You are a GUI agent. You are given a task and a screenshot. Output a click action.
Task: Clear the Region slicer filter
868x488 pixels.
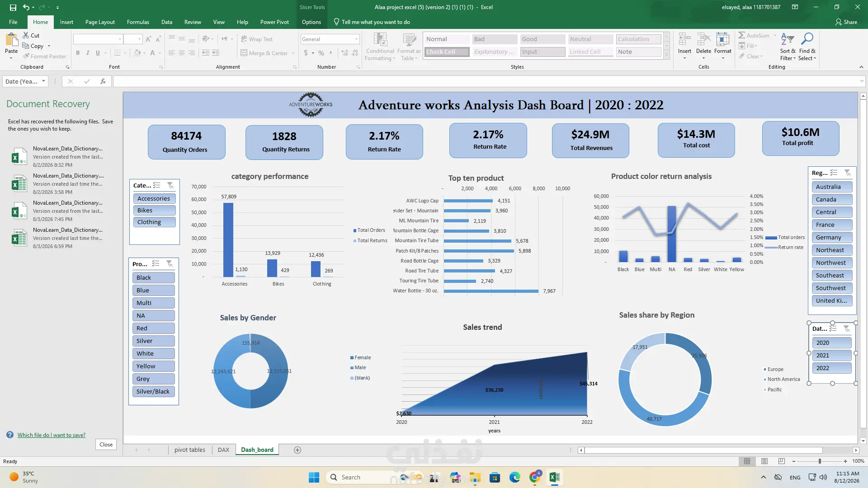848,173
